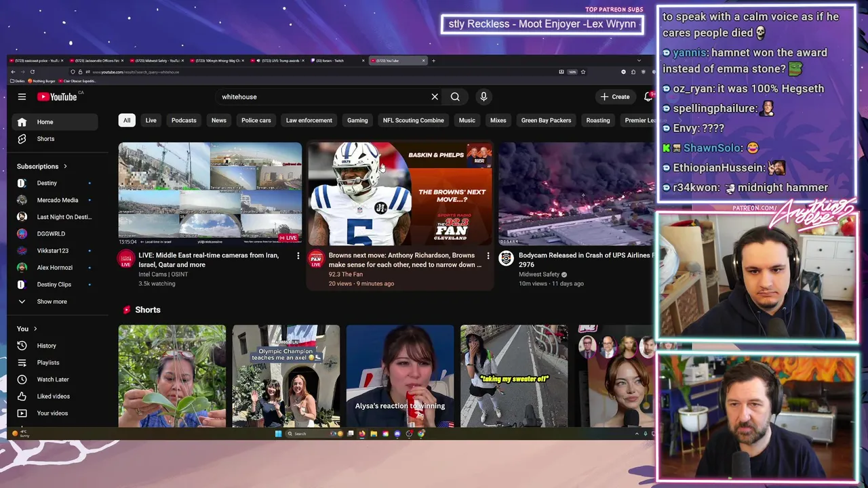Image resolution: width=868 pixels, height=488 pixels.
Task: Open the Middle East live cameras thumbnail
Action: (x=210, y=193)
